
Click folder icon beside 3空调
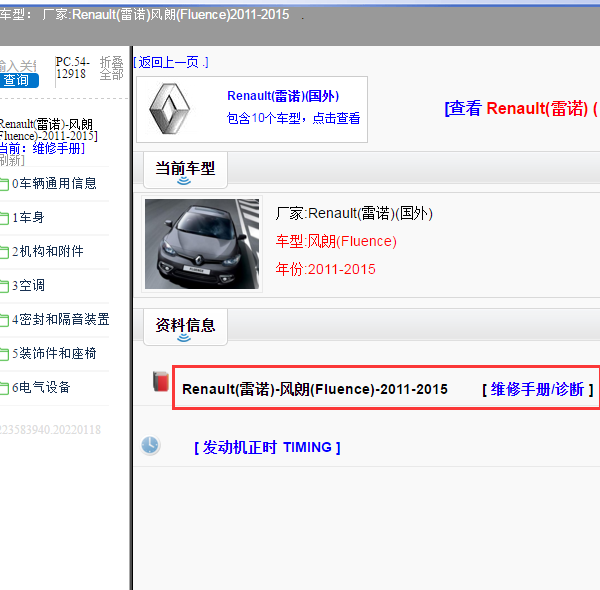tap(4, 286)
